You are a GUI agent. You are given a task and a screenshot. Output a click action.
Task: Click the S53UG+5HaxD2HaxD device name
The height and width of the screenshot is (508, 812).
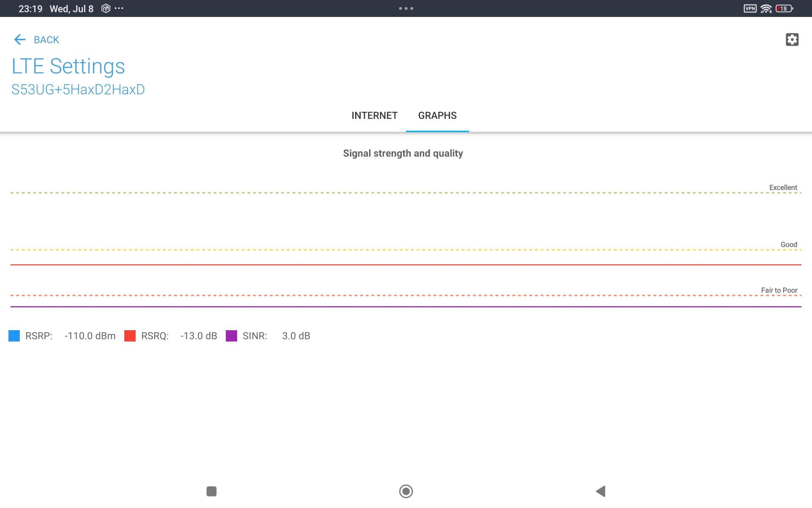78,90
